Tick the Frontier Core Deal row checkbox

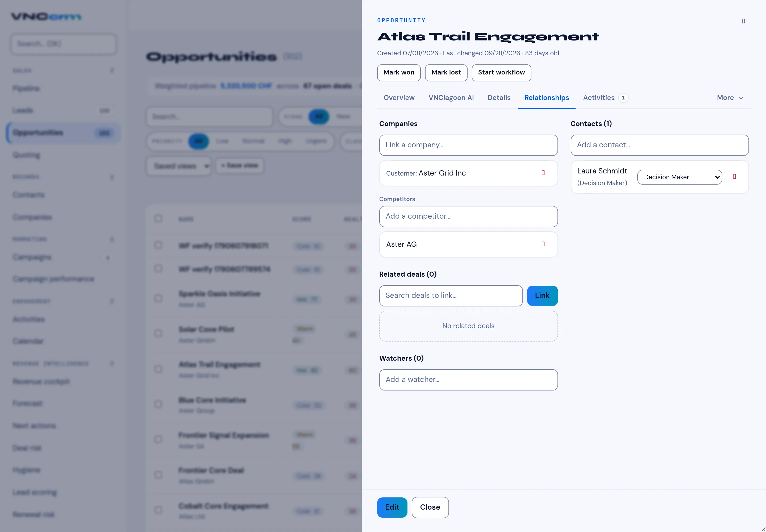158,475
